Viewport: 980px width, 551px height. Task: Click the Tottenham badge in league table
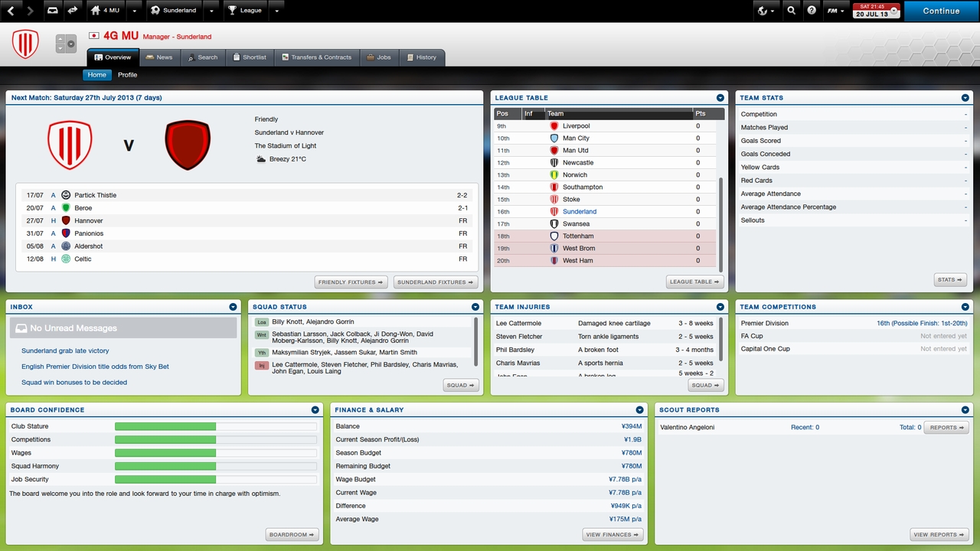[554, 236]
